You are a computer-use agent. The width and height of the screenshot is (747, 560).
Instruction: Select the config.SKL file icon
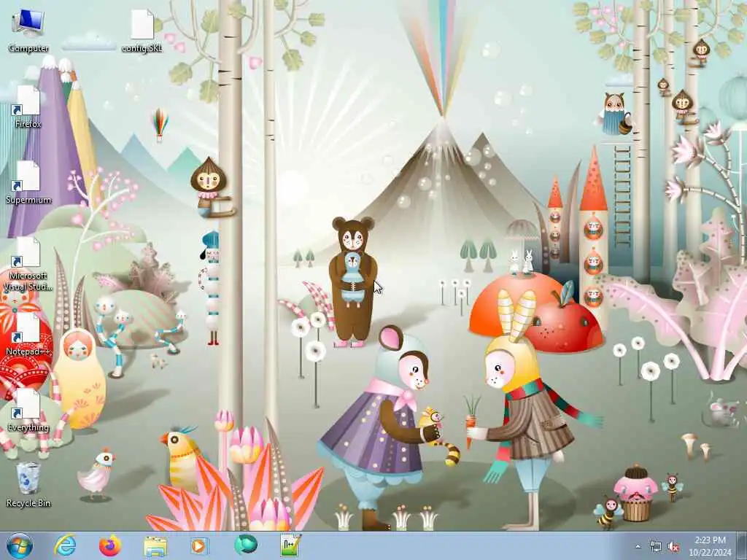click(142, 31)
